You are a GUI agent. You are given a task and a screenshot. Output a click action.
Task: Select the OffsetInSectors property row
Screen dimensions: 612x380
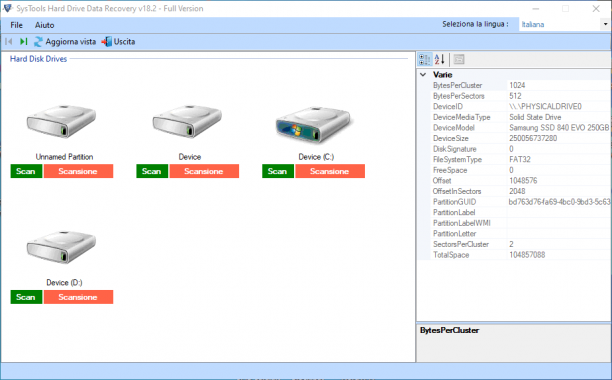click(x=520, y=191)
